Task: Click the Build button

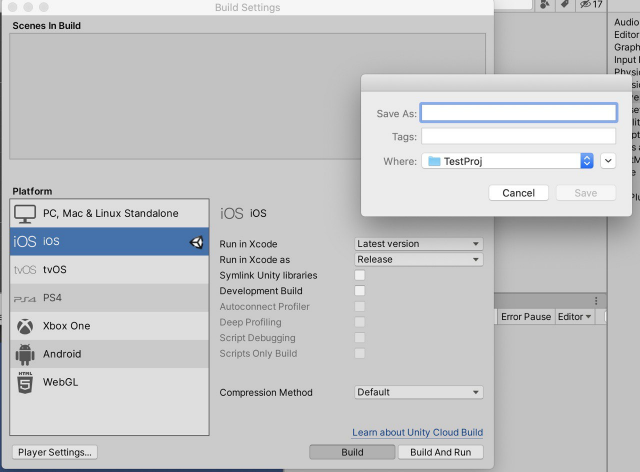Action: pos(352,452)
